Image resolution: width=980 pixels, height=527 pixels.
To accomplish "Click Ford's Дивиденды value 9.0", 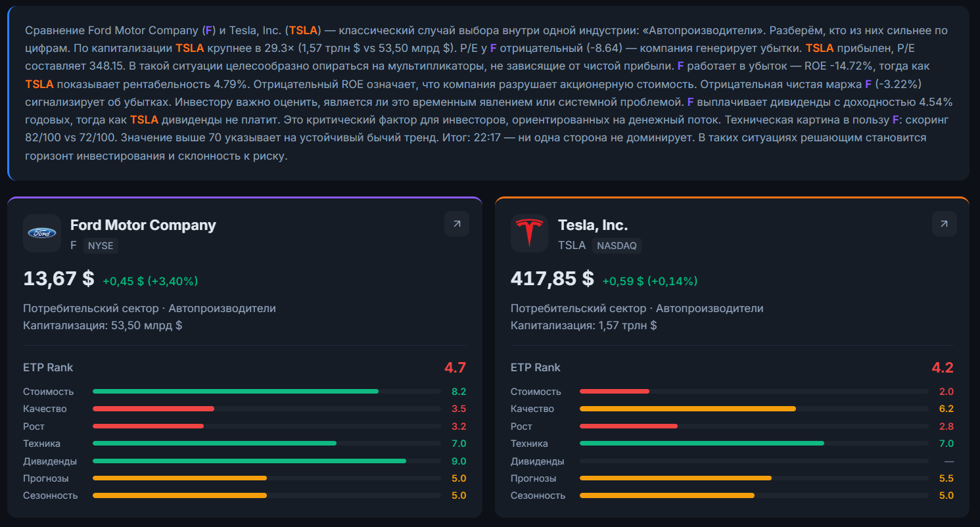I will [459, 461].
